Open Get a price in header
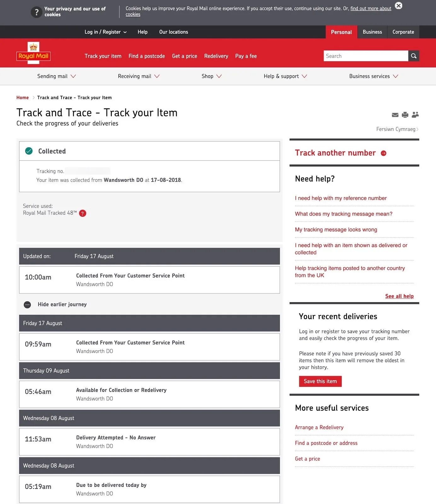436x504 pixels. click(x=185, y=56)
